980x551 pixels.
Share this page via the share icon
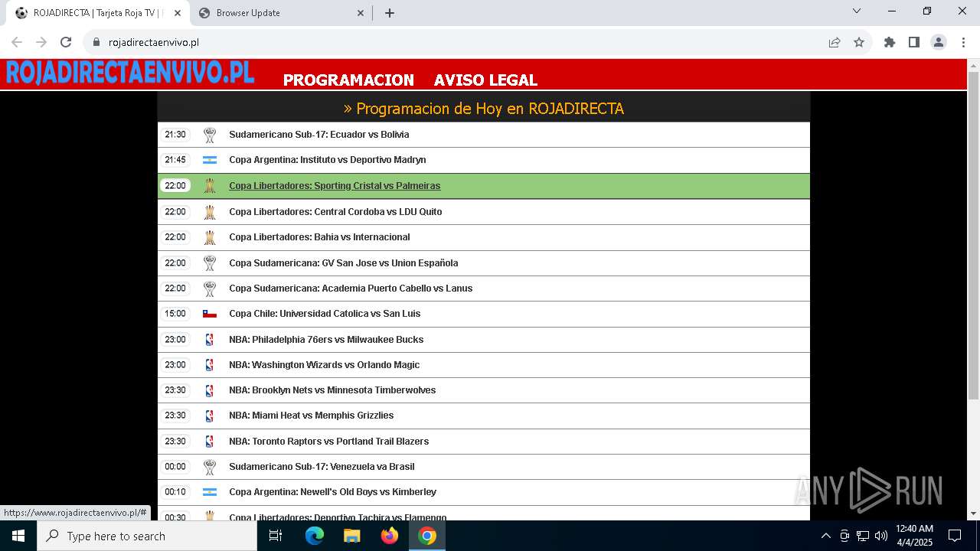pyautogui.click(x=835, y=43)
